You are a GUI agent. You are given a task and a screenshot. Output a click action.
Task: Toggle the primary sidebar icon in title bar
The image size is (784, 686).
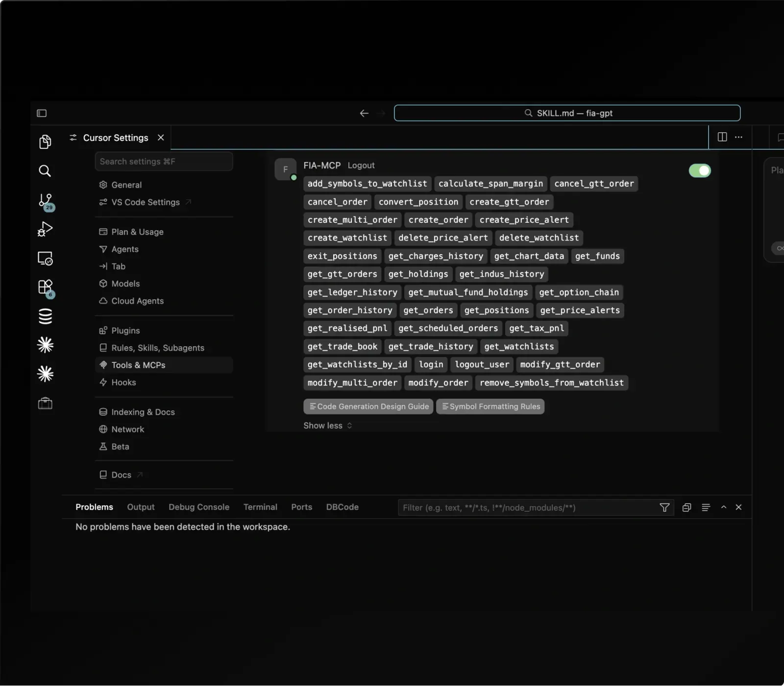tap(42, 113)
